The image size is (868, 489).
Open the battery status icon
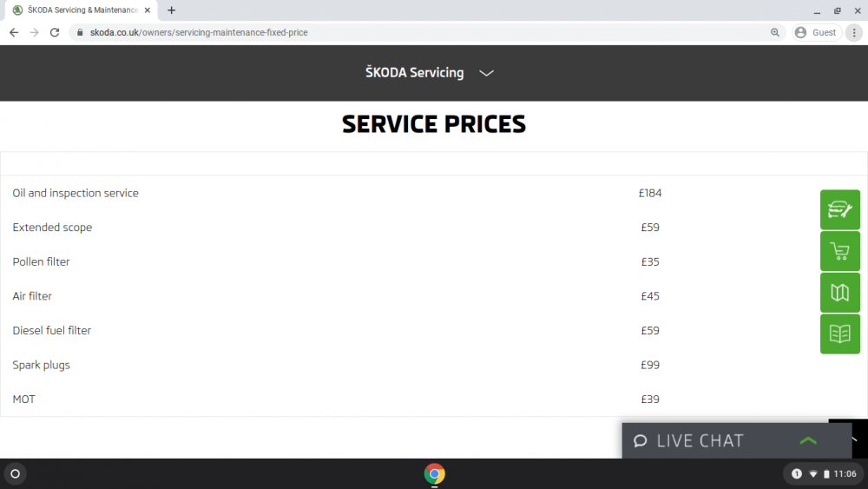click(x=826, y=474)
